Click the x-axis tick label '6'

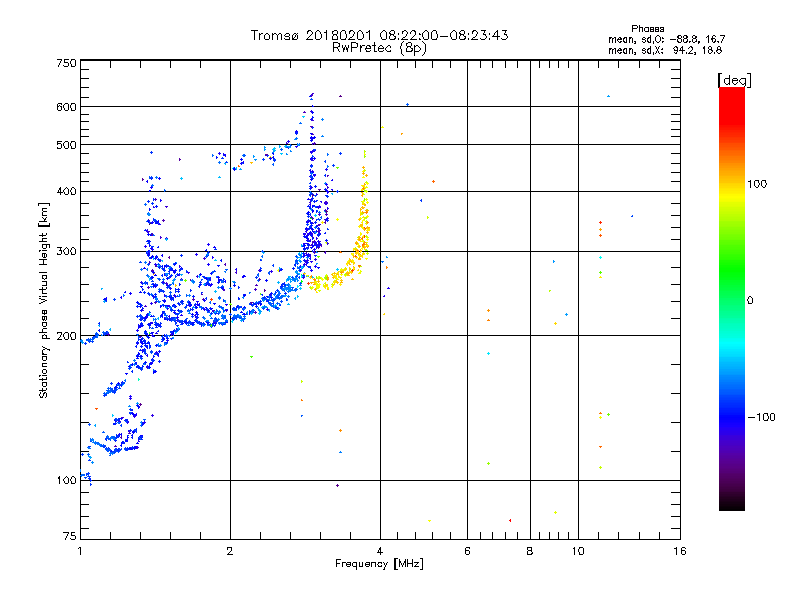click(x=467, y=551)
